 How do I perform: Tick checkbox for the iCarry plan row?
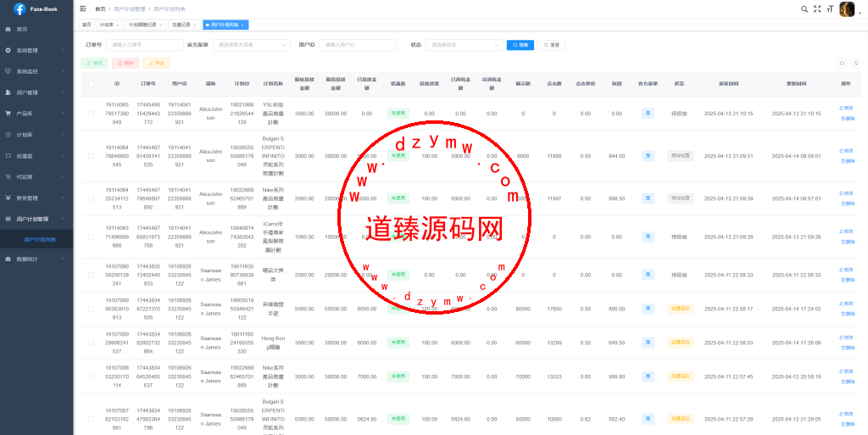coord(91,237)
